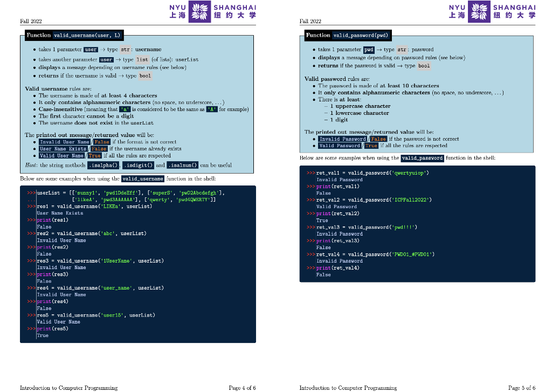552x392 pixels.
Task: Click the NYU Shanghai flower logo on left page
Action: tap(199, 12)
